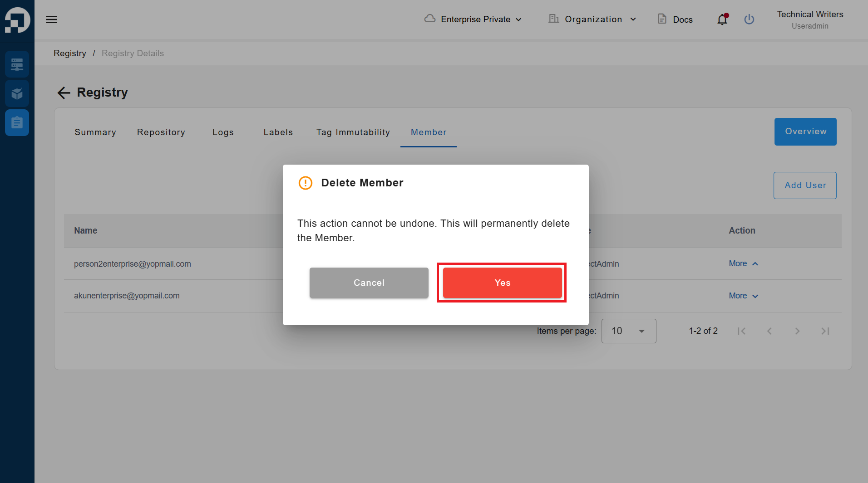Click the Registry breadcrumb link
This screenshot has width=868, height=483.
pyautogui.click(x=70, y=54)
